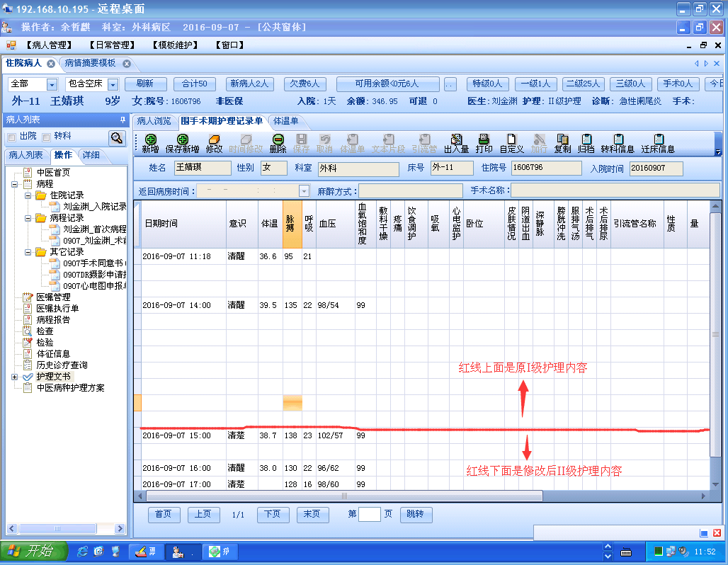728x565 pixels.
Task: Collapse the 住院记录 folder
Action: point(28,195)
